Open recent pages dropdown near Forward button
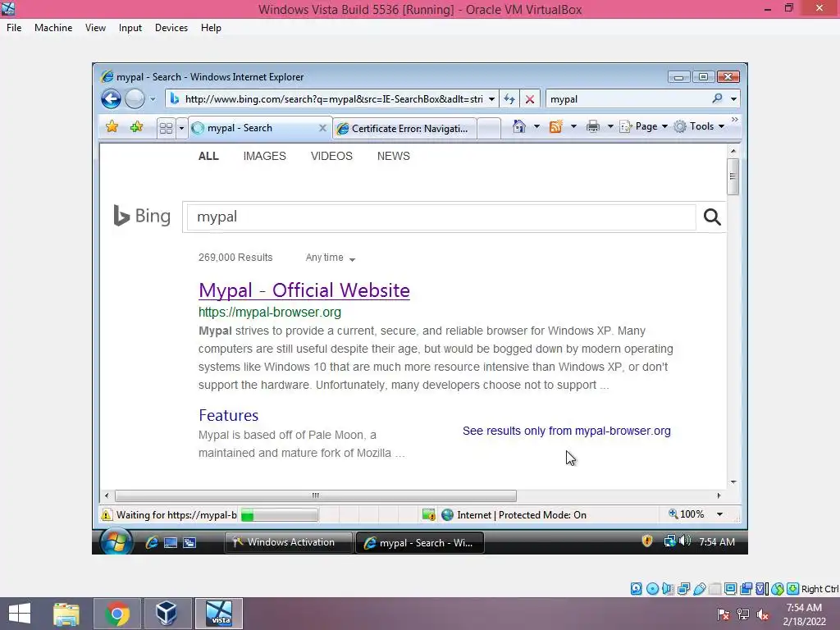 [153, 99]
